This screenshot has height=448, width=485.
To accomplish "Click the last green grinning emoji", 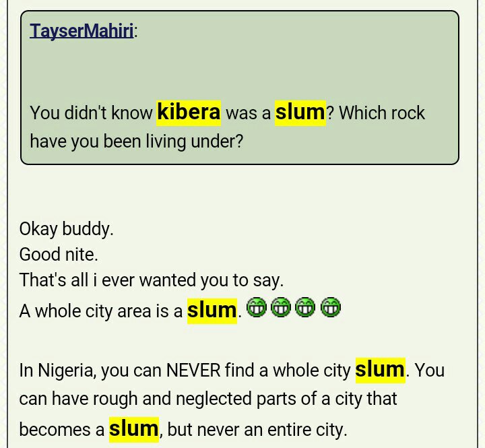I will [x=330, y=308].
